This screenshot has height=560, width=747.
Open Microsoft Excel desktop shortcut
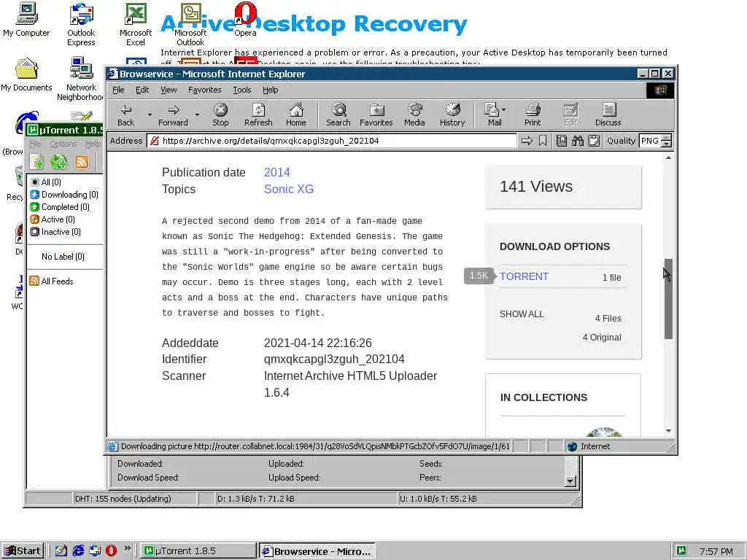click(x=135, y=25)
